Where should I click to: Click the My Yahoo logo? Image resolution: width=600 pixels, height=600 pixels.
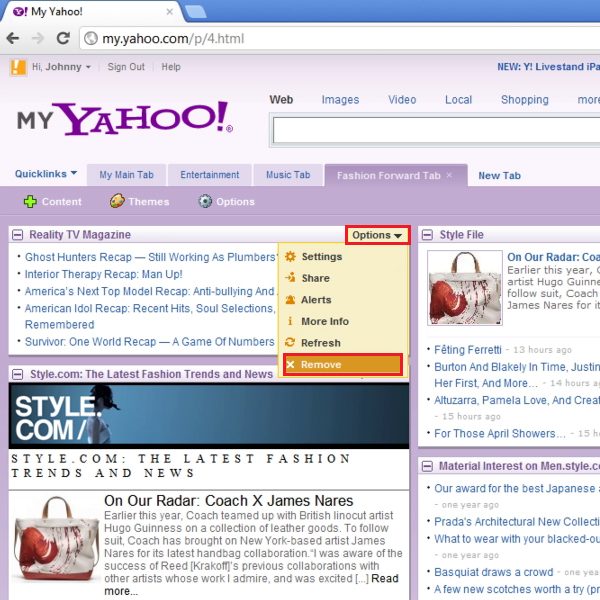[125, 119]
